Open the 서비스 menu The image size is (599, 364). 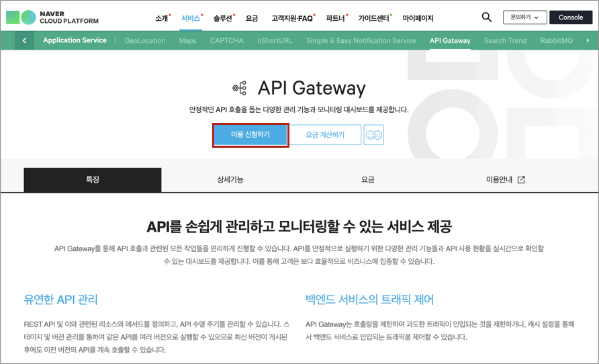[x=192, y=18]
